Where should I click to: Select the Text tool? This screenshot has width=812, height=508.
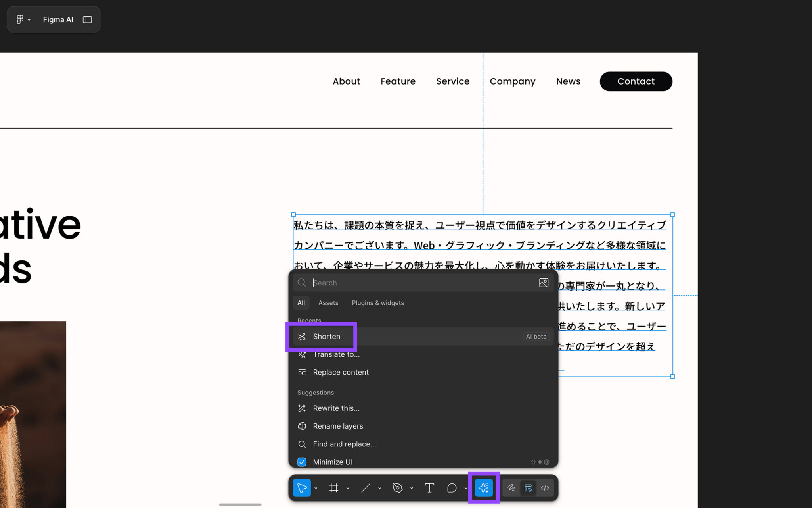[429, 488]
